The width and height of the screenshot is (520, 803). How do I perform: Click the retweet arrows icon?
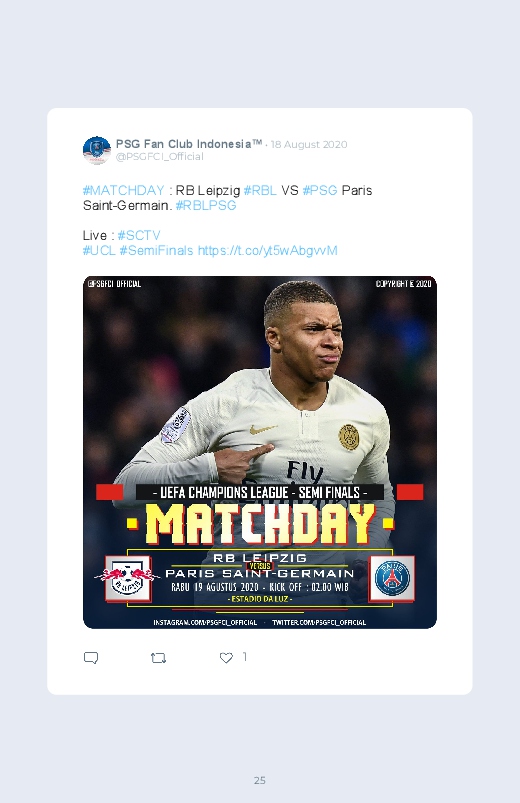click(158, 658)
